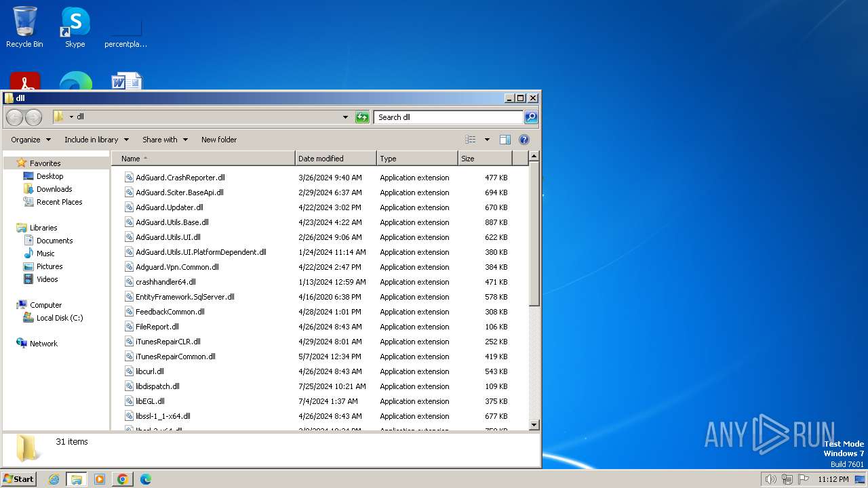This screenshot has width=868, height=488.
Task: Launch Windows Media Player from taskbar
Action: (100, 479)
